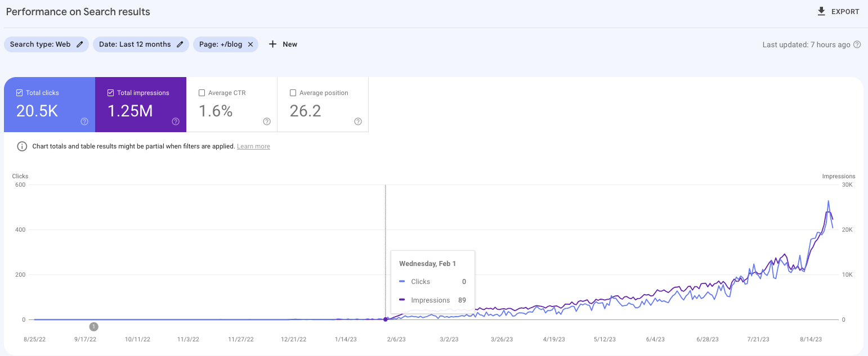Click the Export download icon
Screen dimensions: 868x356
pyautogui.click(x=821, y=11)
